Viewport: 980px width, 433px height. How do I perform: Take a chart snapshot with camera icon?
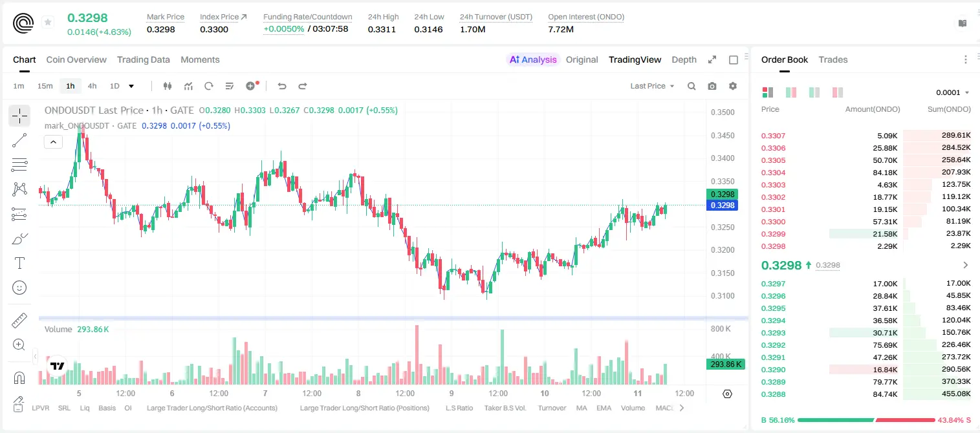(x=712, y=86)
